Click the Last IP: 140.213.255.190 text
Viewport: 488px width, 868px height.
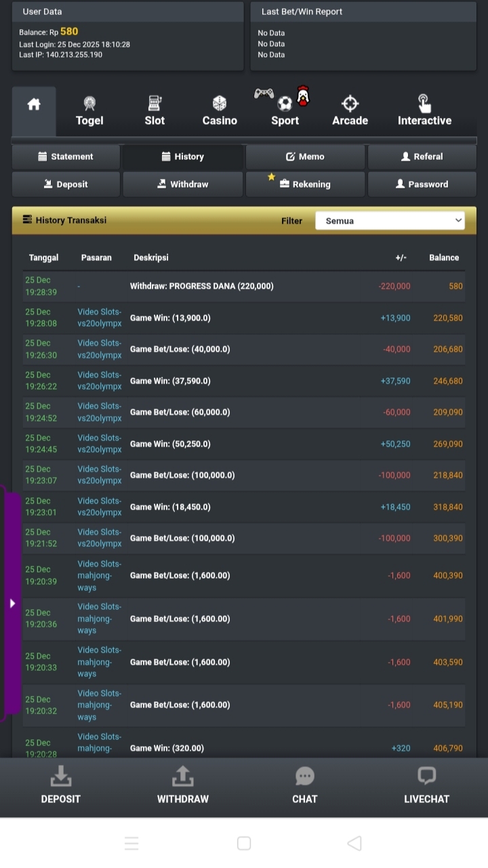coord(61,55)
